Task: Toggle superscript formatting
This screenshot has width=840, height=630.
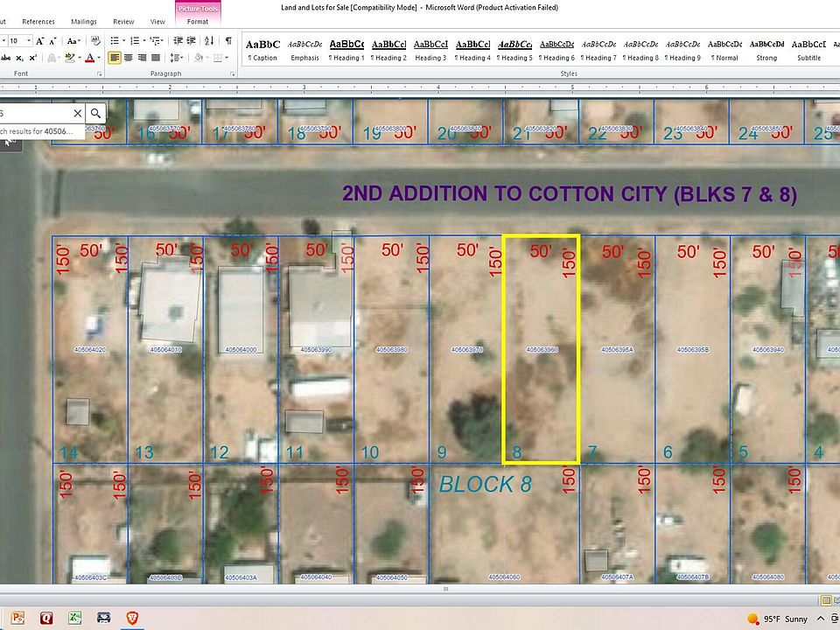Action: (32, 58)
